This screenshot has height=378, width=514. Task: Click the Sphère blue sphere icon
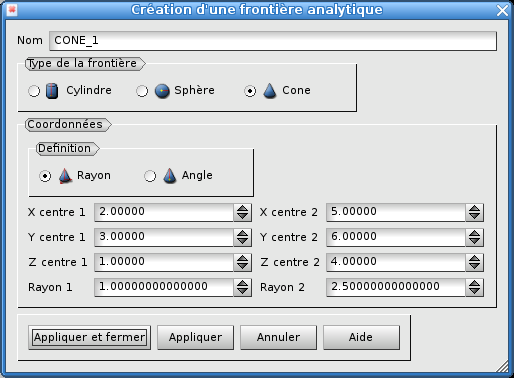click(x=162, y=91)
